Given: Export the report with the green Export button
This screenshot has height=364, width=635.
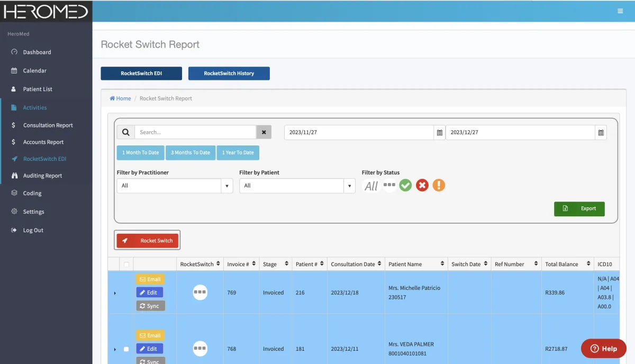Looking at the screenshot, I should point(579,208).
